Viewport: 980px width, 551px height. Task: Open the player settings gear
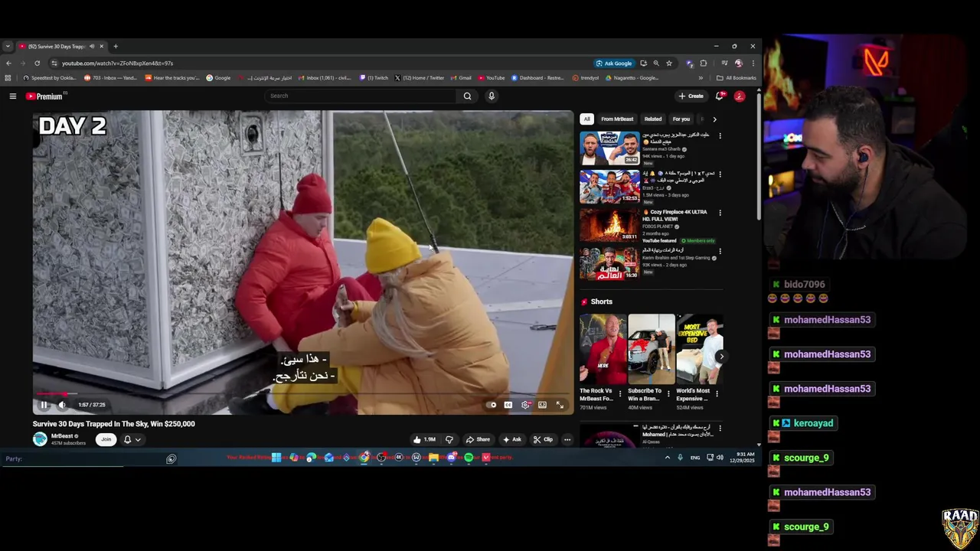pyautogui.click(x=525, y=405)
